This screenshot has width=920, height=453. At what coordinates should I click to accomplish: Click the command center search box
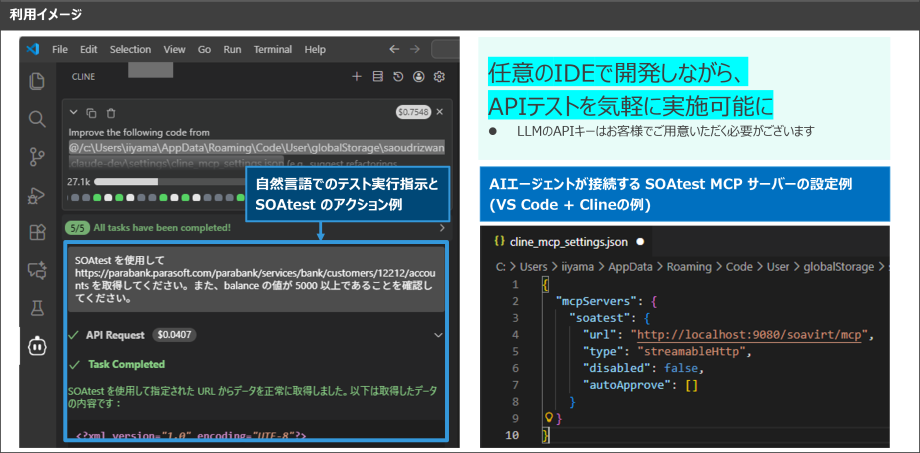[x=445, y=49]
